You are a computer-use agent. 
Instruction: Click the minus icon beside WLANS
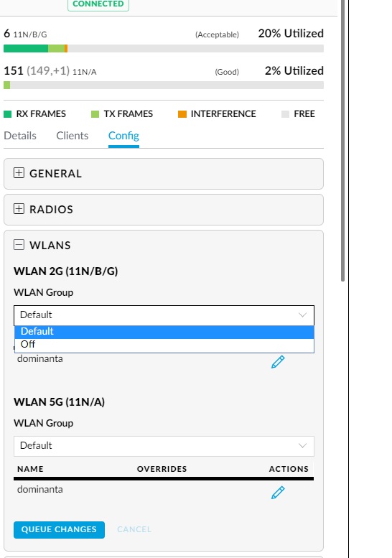click(19, 244)
